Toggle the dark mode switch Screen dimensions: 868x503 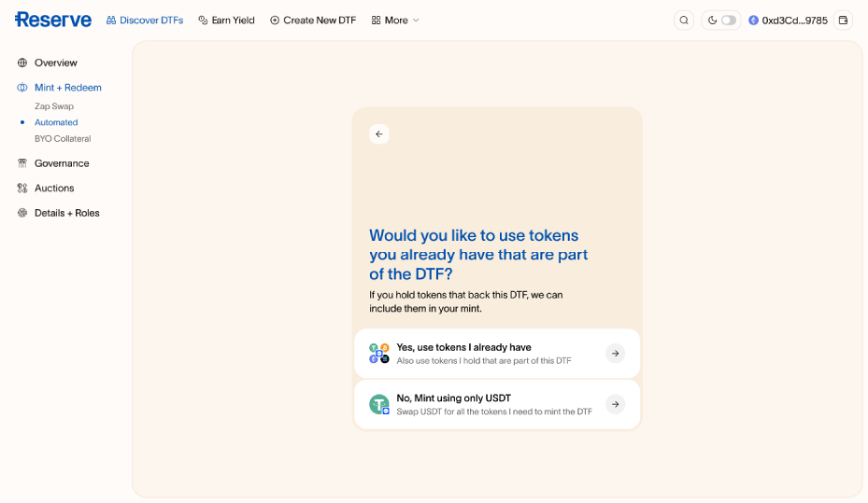(728, 20)
